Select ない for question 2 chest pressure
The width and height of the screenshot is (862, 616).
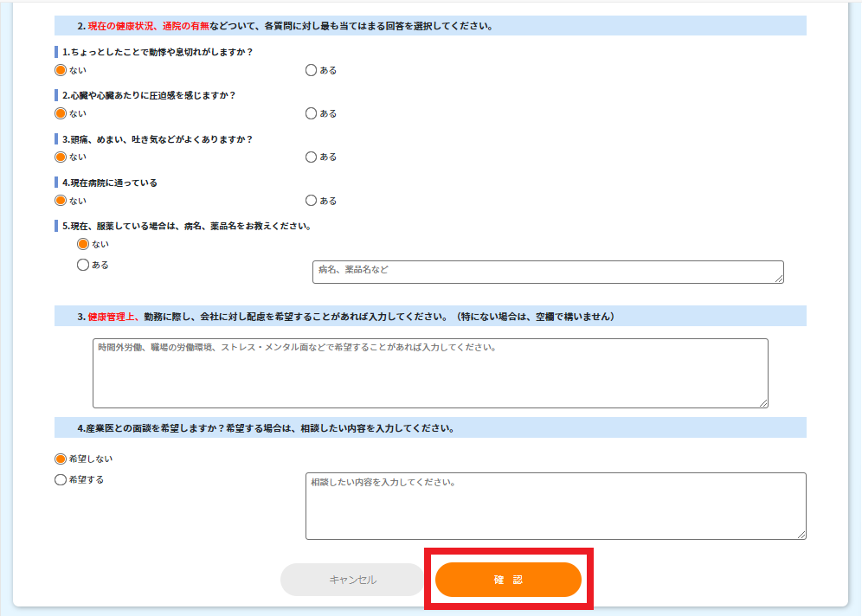61,113
